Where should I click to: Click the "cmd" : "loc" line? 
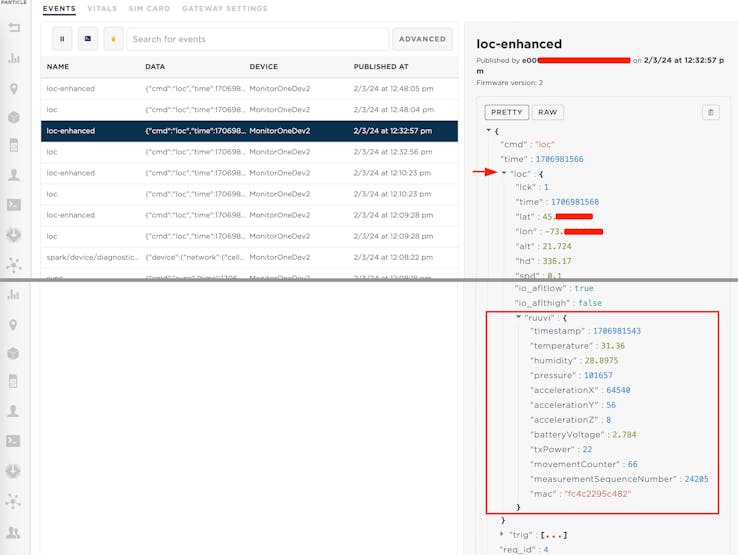point(528,144)
